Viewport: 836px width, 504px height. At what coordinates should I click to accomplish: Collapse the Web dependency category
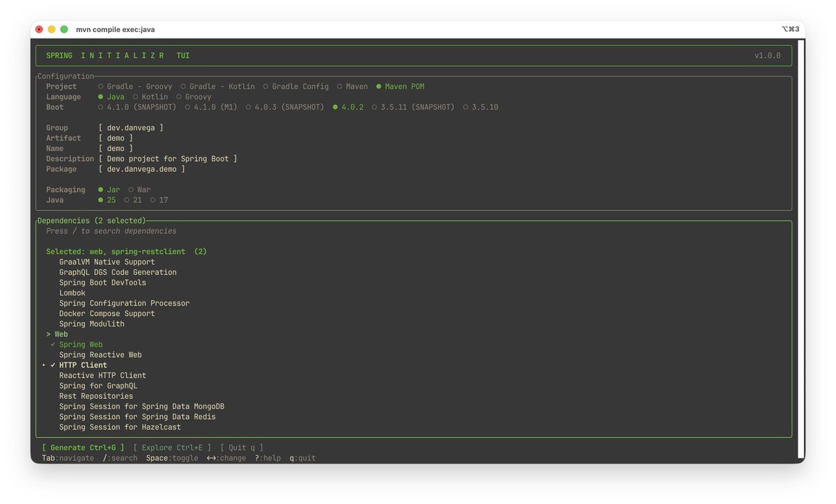57,334
